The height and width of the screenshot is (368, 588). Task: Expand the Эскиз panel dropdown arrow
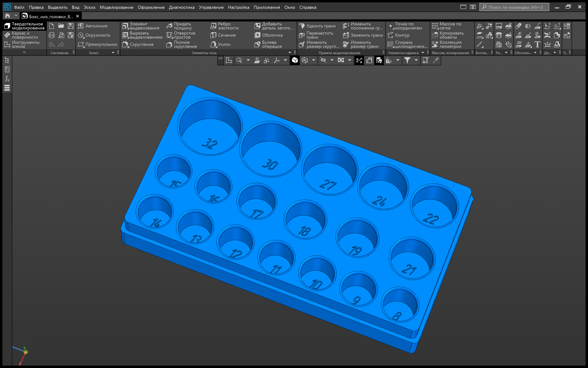pos(113,53)
